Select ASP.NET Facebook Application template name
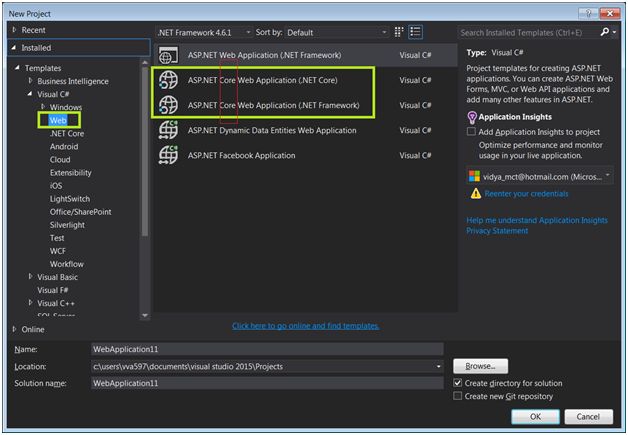Image resolution: width=628 pixels, height=435 pixels. [x=242, y=155]
